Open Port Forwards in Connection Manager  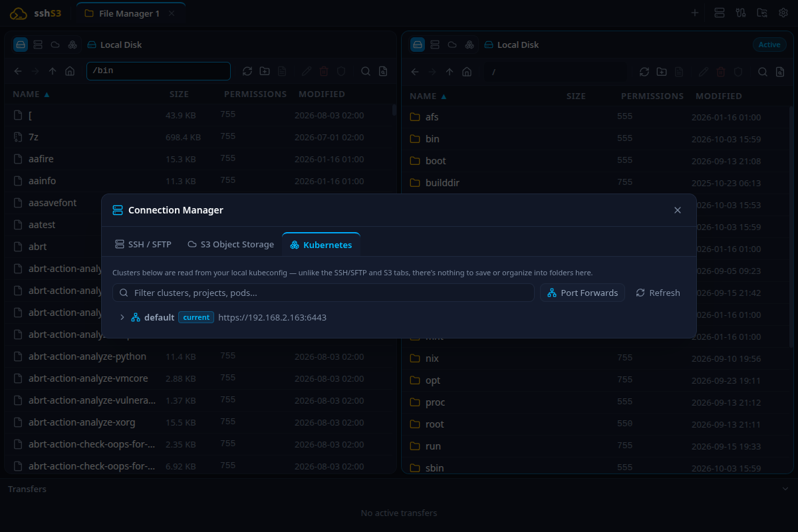pyautogui.click(x=583, y=293)
